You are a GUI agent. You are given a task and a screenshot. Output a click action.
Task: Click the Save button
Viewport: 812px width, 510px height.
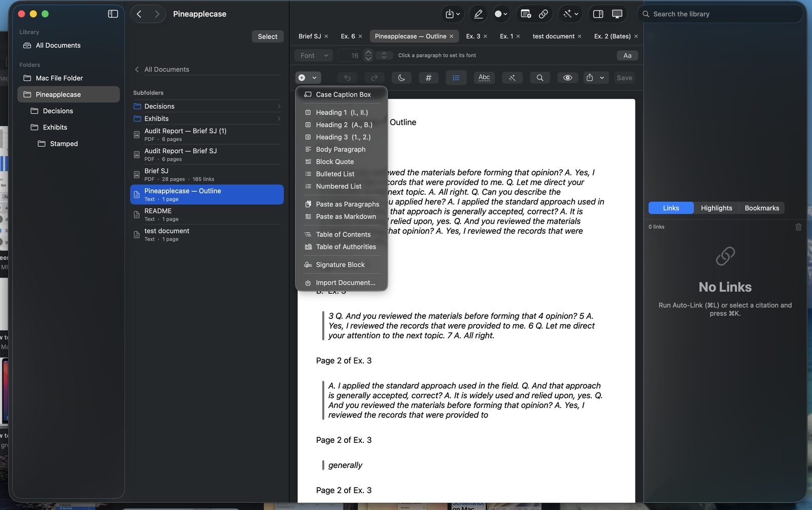click(x=624, y=78)
